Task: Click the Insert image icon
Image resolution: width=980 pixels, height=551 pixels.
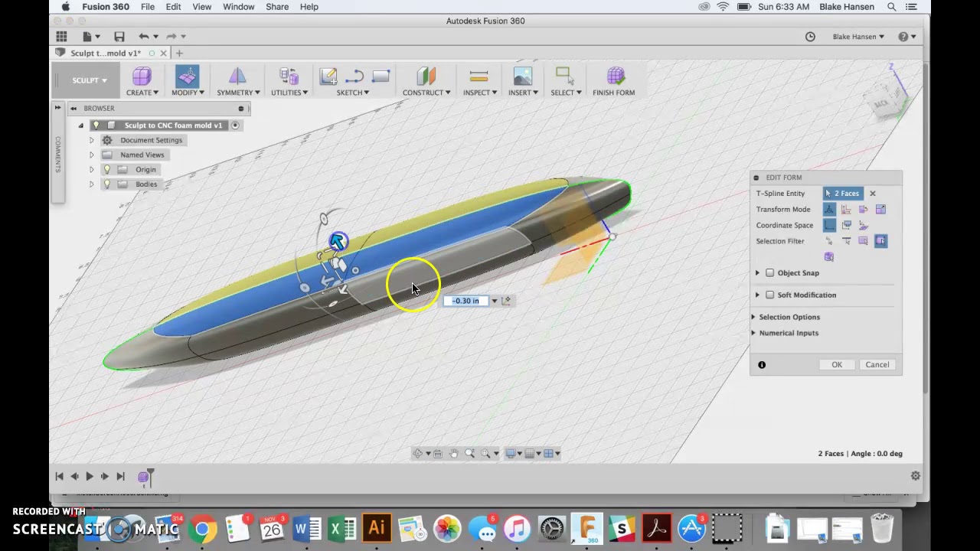Action: pyautogui.click(x=523, y=76)
